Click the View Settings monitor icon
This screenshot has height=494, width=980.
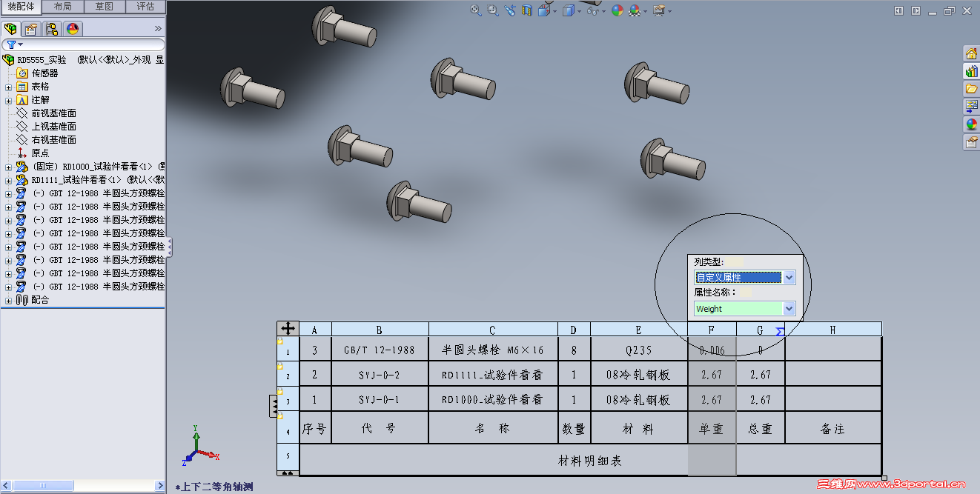pos(658,10)
